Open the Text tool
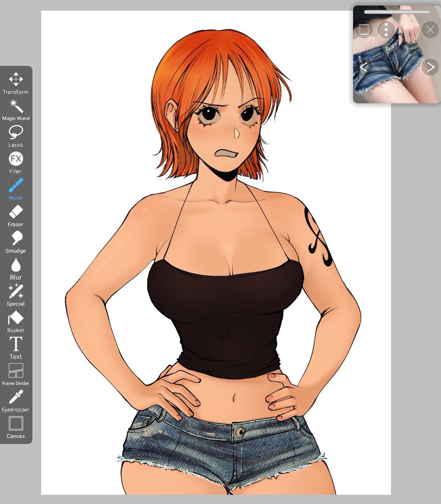This screenshot has width=441, height=504. [x=16, y=343]
